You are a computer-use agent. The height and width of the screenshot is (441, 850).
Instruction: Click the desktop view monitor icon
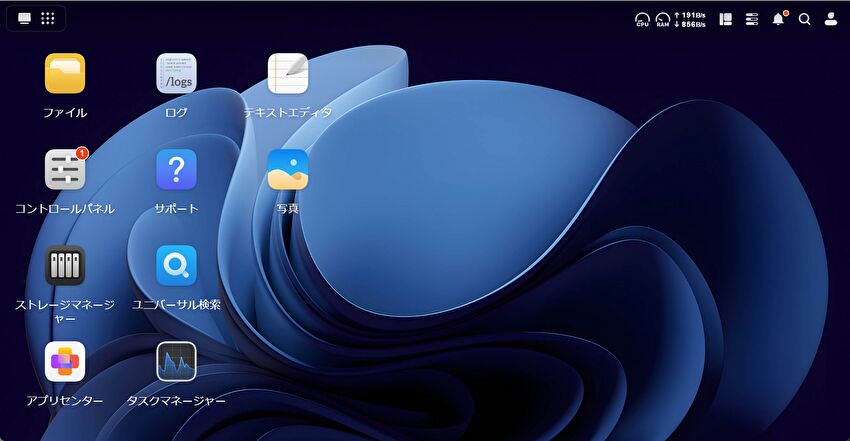(x=25, y=19)
